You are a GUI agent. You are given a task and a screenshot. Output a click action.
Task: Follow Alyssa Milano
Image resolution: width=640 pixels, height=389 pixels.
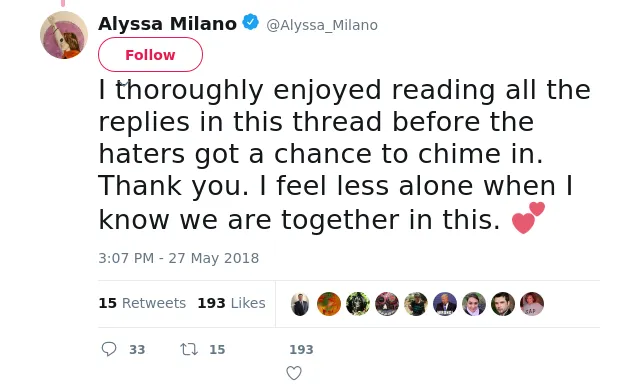[150, 55]
